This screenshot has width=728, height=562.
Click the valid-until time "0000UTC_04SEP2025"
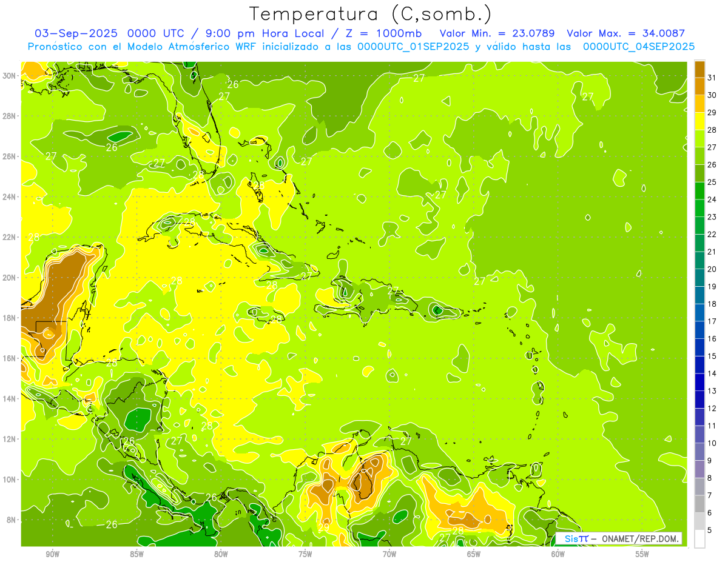point(639,46)
